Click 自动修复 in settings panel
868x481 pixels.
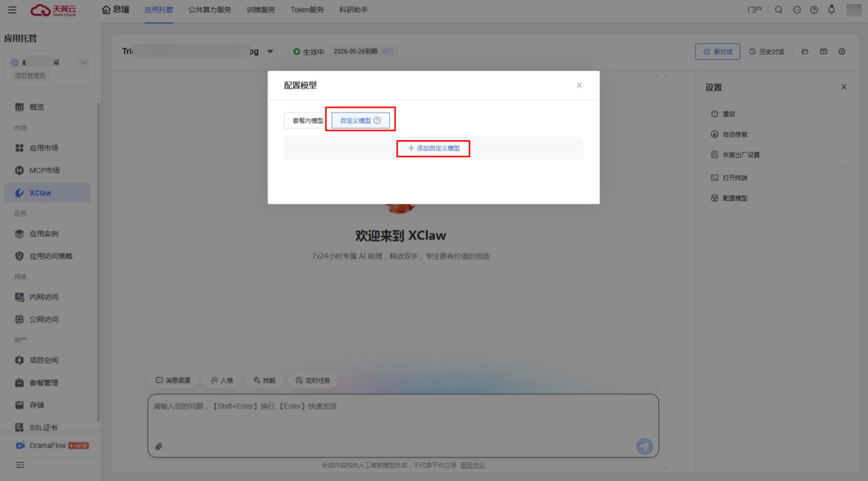point(729,134)
